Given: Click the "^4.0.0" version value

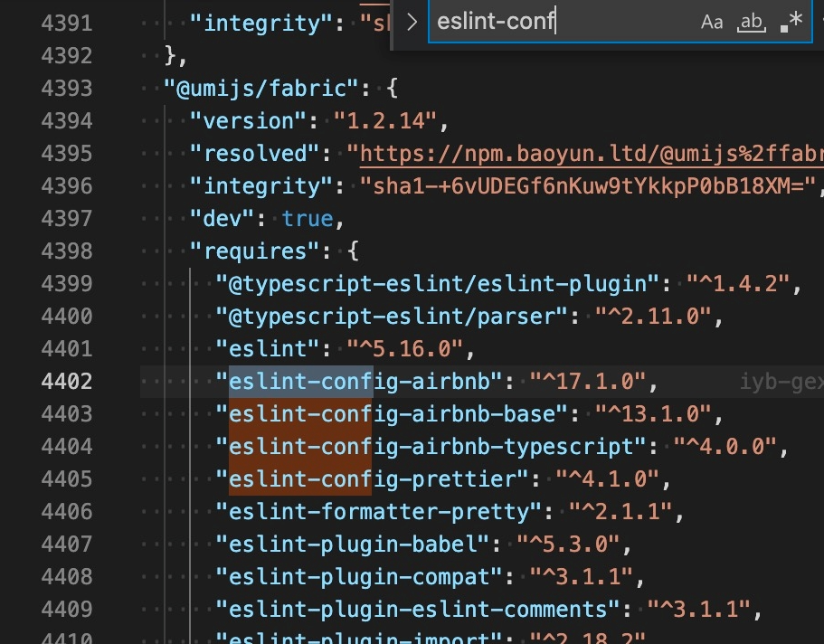Looking at the screenshot, I should [725, 446].
